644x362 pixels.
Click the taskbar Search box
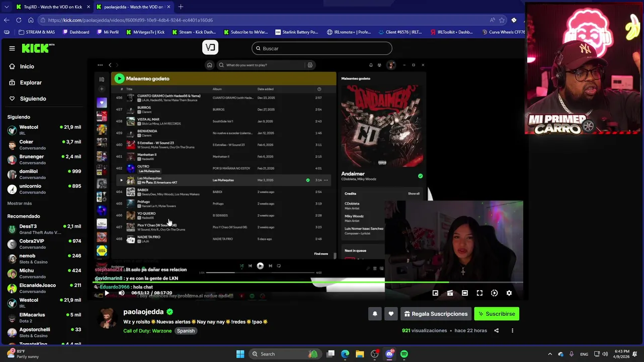[x=284, y=354]
